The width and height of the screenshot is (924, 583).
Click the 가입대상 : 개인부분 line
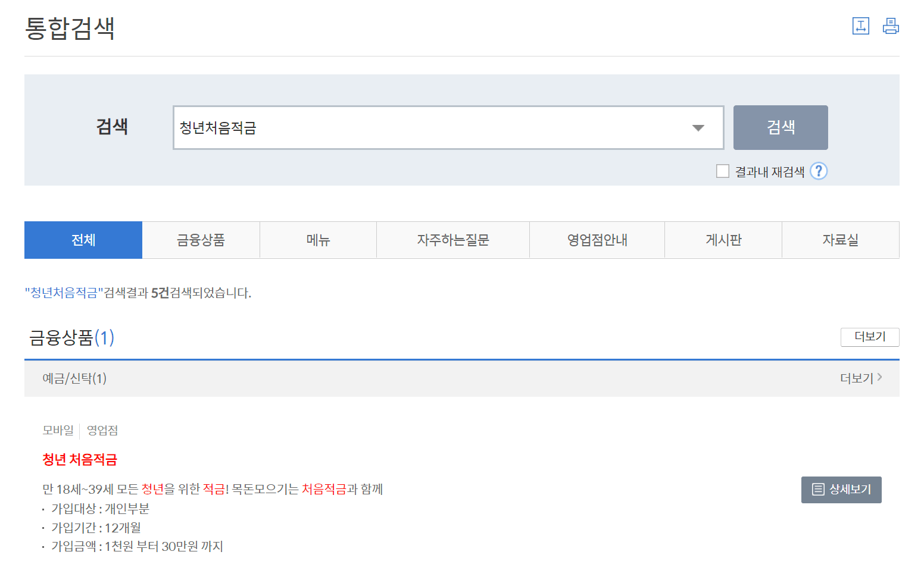100,509
